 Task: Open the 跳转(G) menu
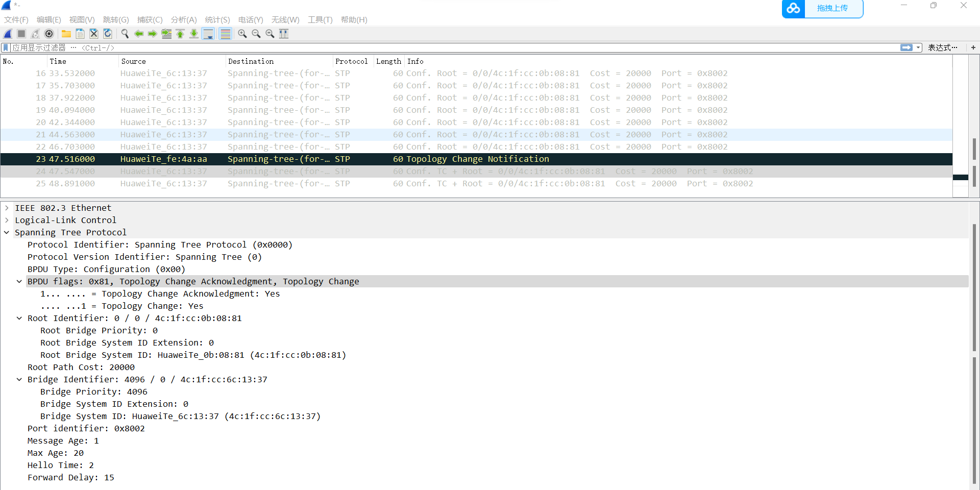point(116,20)
